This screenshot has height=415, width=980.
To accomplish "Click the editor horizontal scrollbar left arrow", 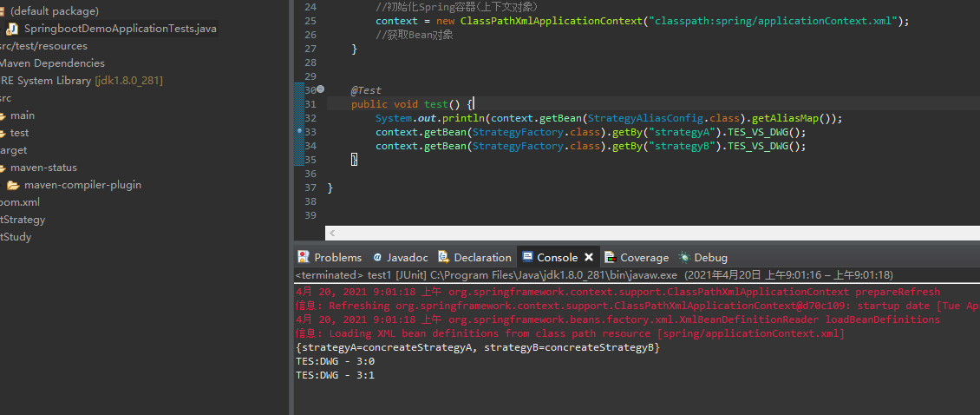I will [x=332, y=234].
